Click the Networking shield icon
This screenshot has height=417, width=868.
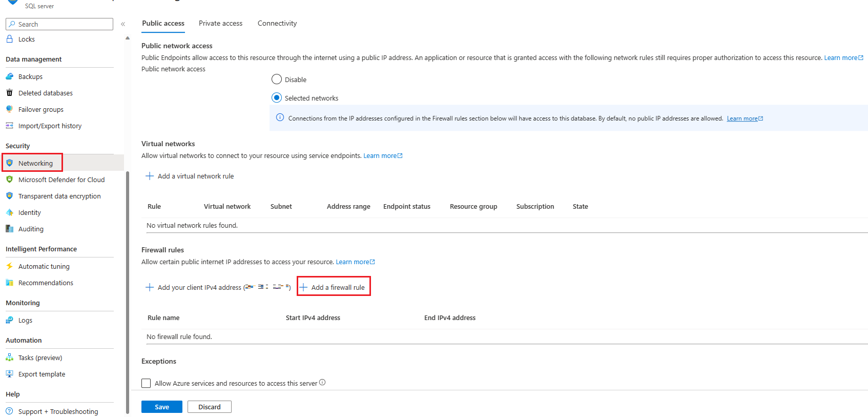click(x=9, y=163)
